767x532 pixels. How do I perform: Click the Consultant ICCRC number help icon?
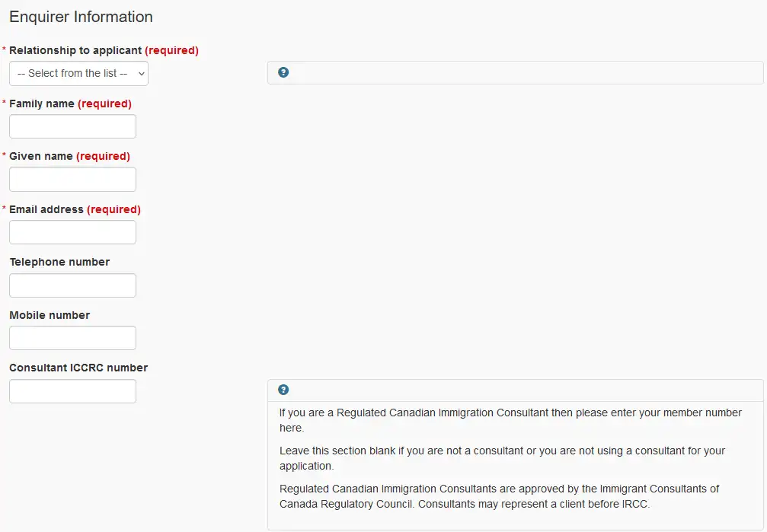[283, 390]
